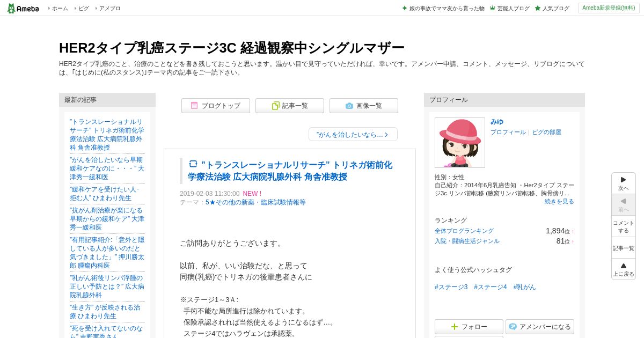This screenshot has height=338, width=644.
Task: Click the star icon for 人気ブログ
Action: pyautogui.click(x=538, y=9)
